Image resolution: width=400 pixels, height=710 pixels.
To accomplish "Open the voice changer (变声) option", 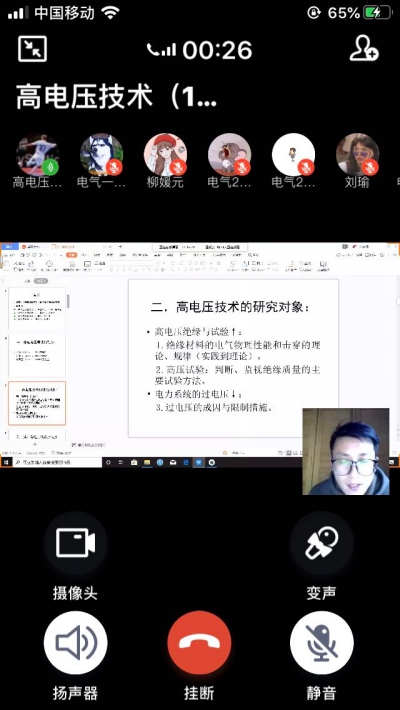I will click(x=321, y=542).
